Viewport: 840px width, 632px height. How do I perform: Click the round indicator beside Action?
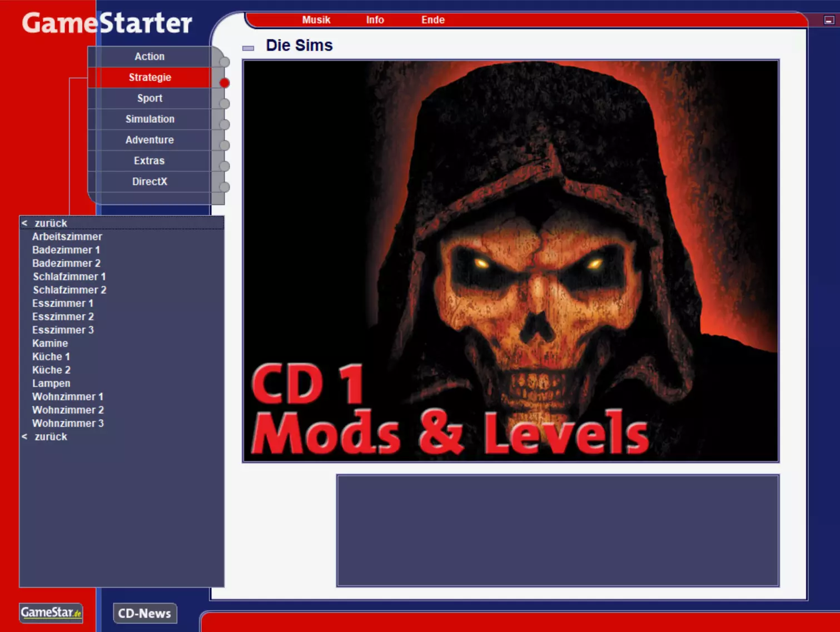click(225, 62)
